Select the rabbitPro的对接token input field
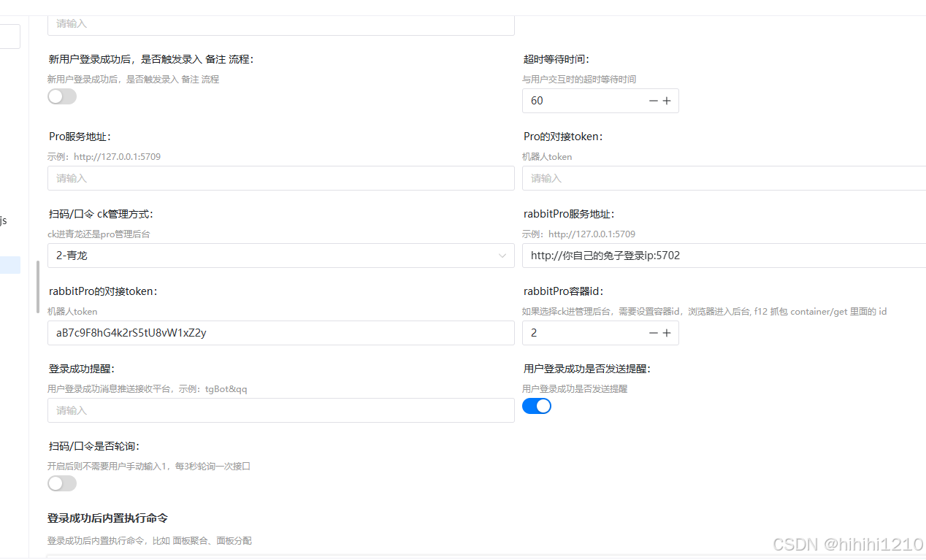The height and width of the screenshot is (560, 926). 281,333
